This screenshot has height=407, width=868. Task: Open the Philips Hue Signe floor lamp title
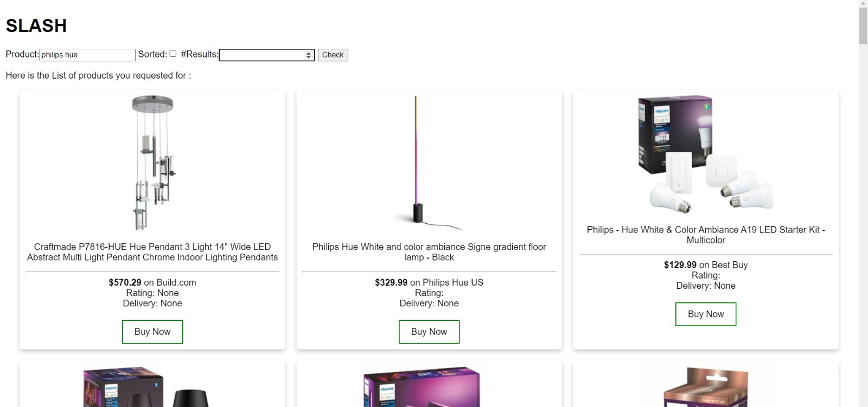[429, 252]
